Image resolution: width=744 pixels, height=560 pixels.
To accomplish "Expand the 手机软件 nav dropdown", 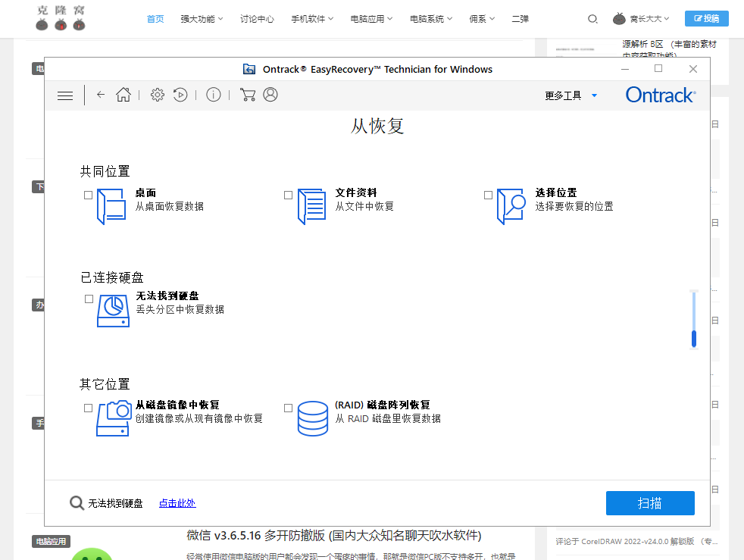I will click(312, 19).
